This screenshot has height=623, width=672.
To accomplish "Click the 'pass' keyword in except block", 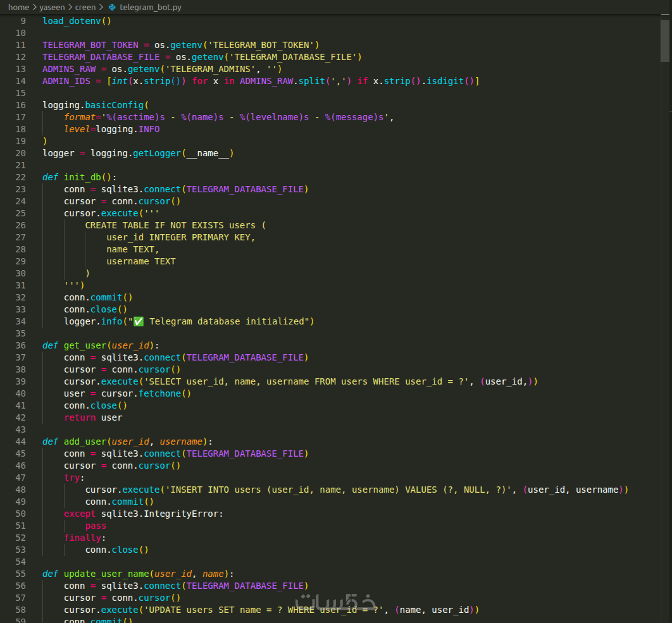I will click(96, 526).
